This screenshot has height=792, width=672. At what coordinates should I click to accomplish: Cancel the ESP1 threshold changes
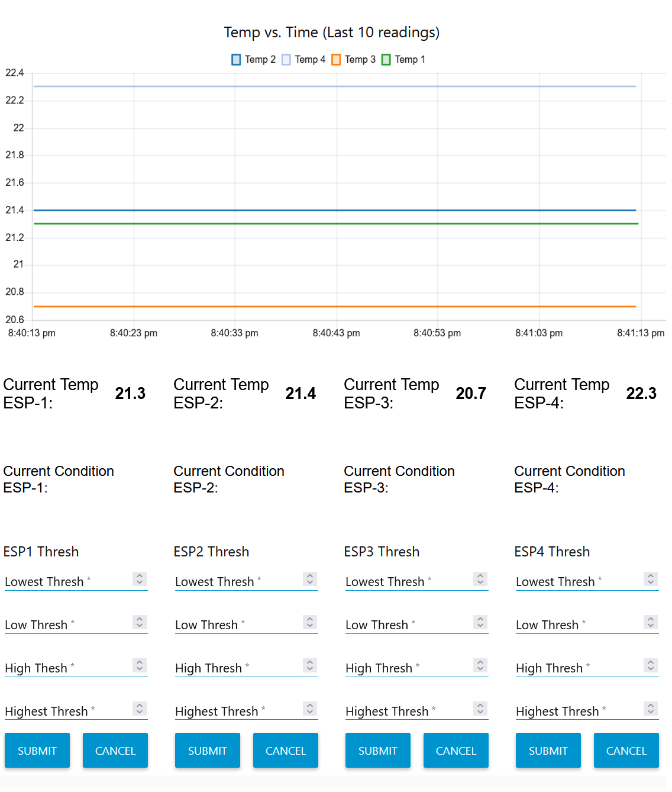(115, 750)
